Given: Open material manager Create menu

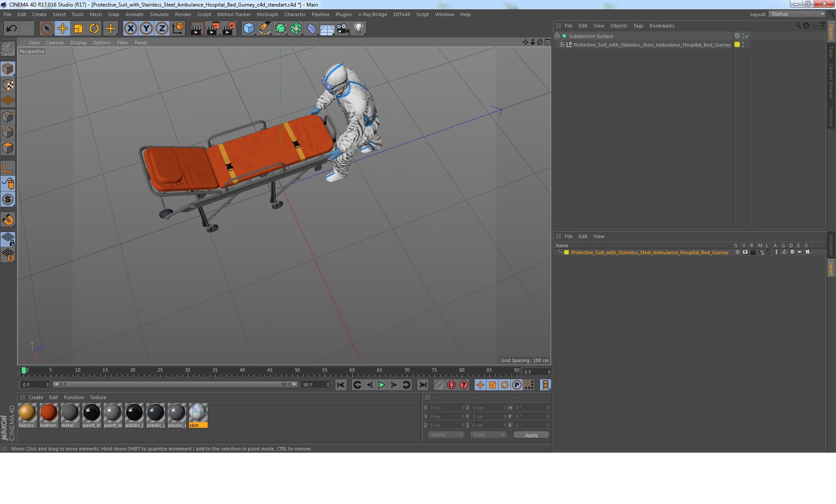Looking at the screenshot, I should coord(36,397).
